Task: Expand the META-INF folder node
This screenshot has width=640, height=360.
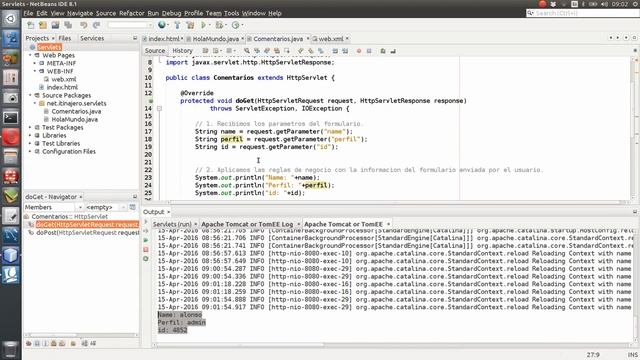Action: tap(35, 63)
